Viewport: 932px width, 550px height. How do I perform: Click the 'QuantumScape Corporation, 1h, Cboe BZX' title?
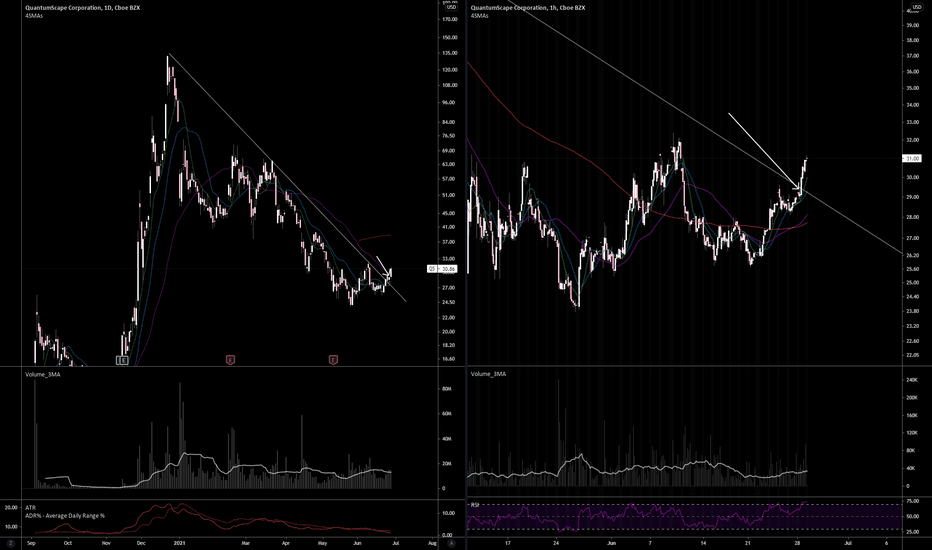528,8
